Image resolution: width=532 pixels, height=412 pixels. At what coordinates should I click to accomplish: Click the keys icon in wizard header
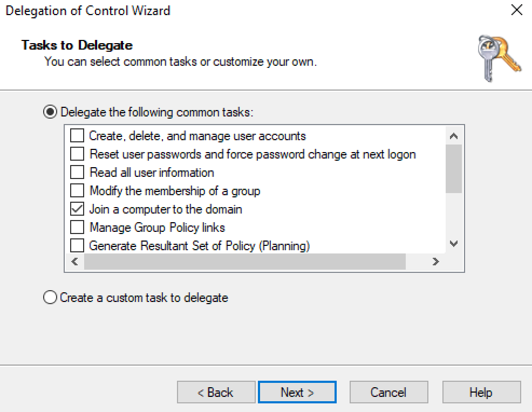pos(499,58)
